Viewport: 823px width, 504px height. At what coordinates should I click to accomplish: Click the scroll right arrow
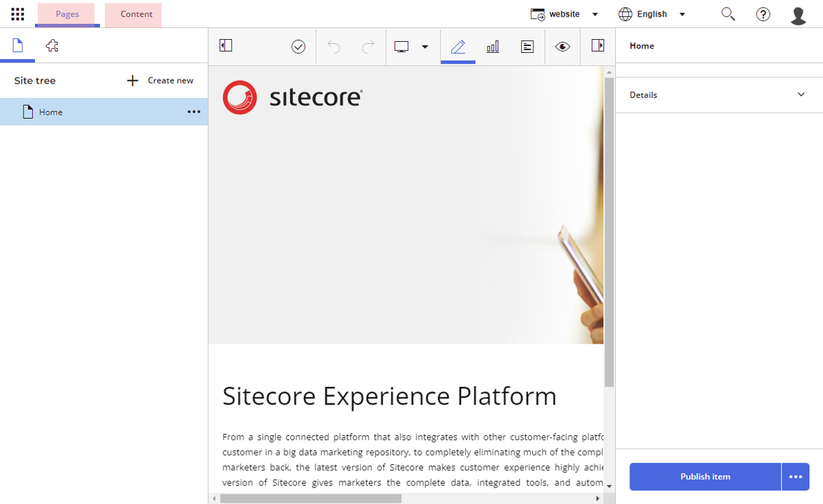click(598, 499)
